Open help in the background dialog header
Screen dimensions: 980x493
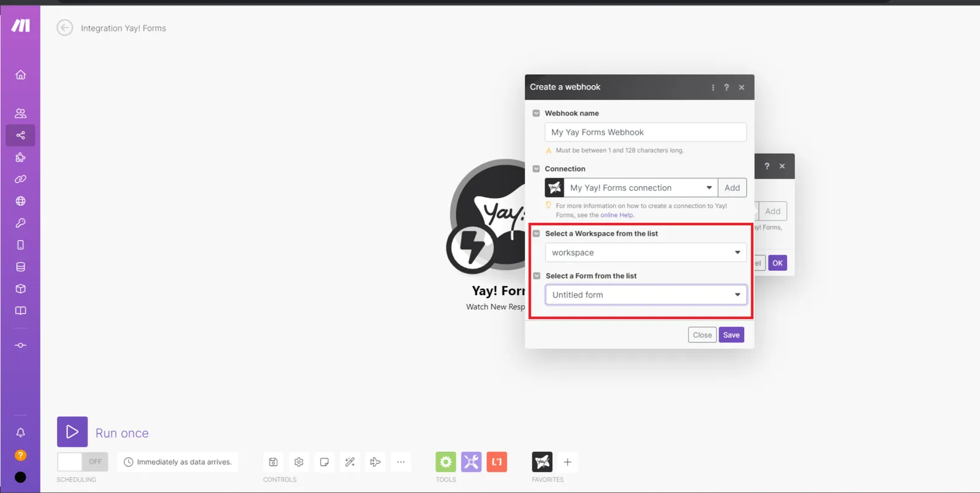pyautogui.click(x=767, y=166)
